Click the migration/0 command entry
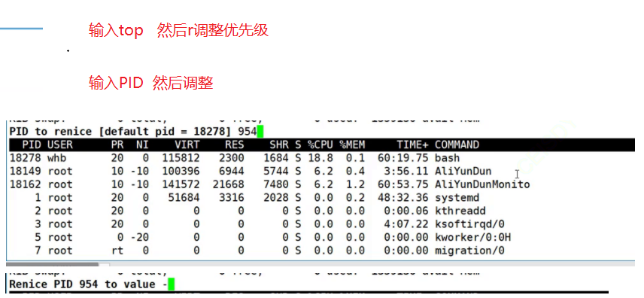The image size is (644, 298). [x=469, y=251]
